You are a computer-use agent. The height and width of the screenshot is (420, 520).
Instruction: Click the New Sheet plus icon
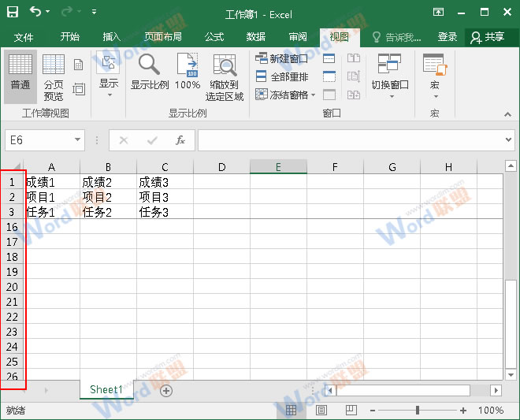pos(166,391)
